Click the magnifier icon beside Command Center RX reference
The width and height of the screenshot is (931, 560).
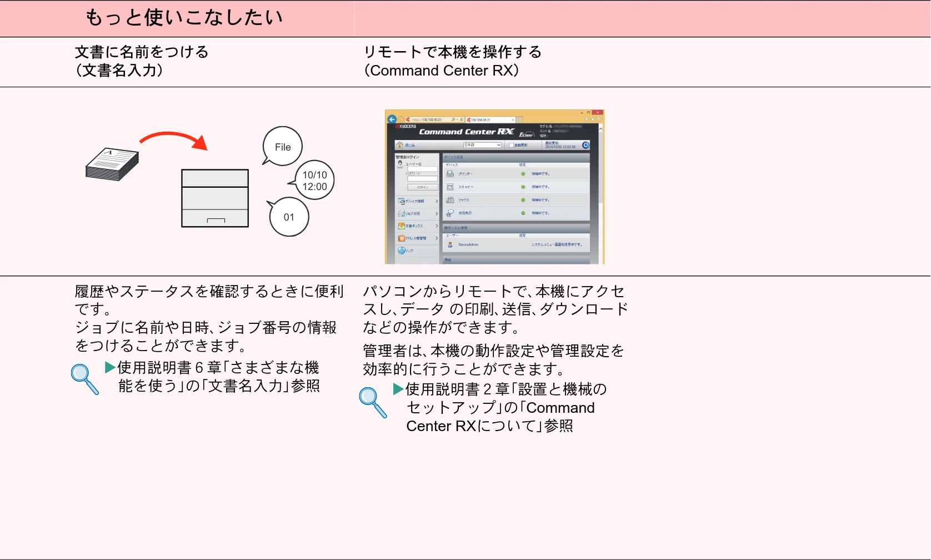pos(373,402)
